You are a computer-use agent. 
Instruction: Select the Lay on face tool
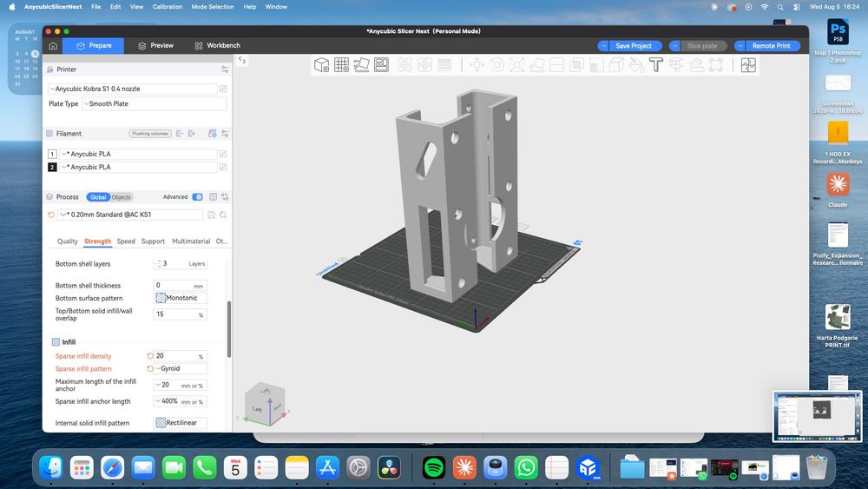point(536,65)
